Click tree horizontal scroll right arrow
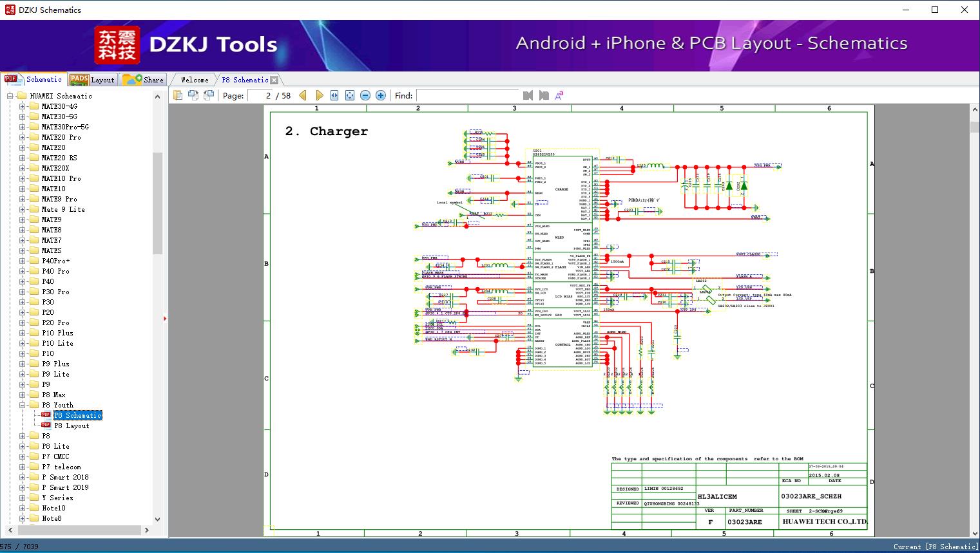Image resolution: width=980 pixels, height=553 pixels. click(x=147, y=530)
